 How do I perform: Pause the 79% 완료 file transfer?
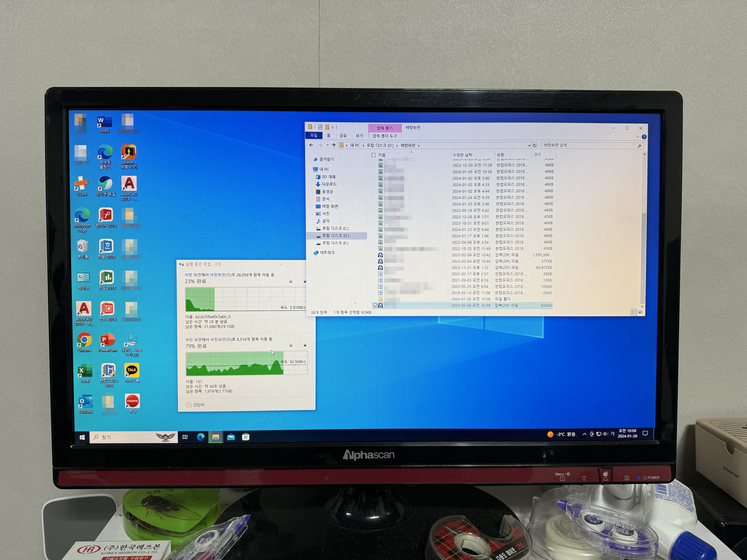point(291,346)
